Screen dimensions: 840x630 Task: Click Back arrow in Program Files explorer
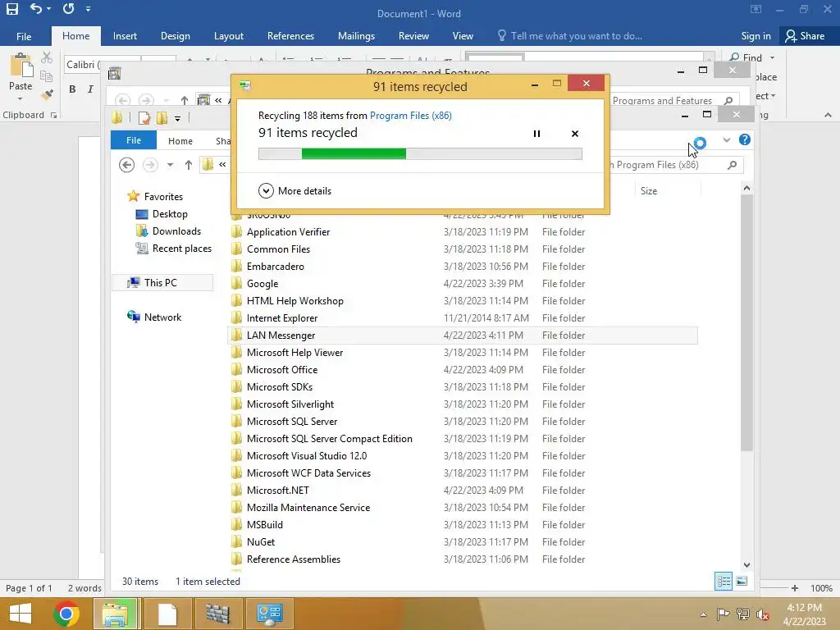(x=127, y=165)
